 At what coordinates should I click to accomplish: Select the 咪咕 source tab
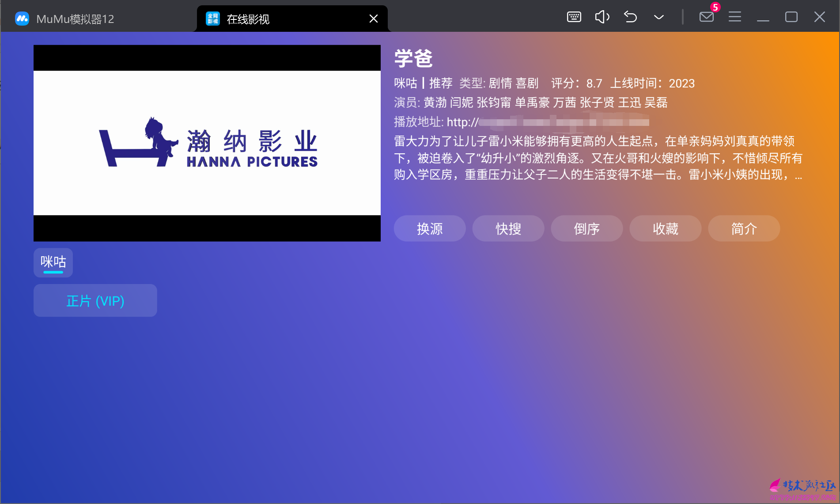pyautogui.click(x=53, y=262)
